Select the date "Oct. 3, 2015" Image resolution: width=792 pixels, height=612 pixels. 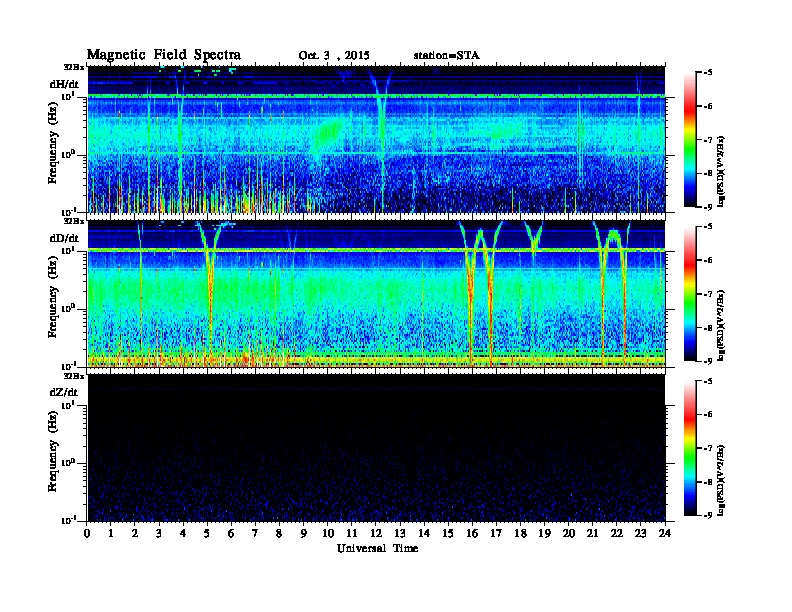(334, 56)
